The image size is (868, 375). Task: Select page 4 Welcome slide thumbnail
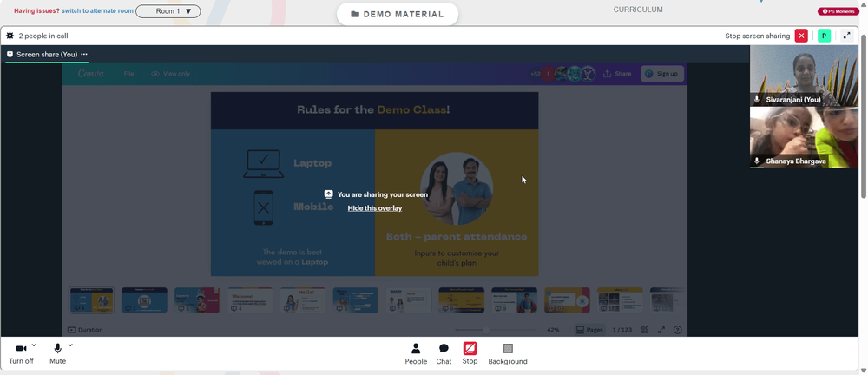250,299
